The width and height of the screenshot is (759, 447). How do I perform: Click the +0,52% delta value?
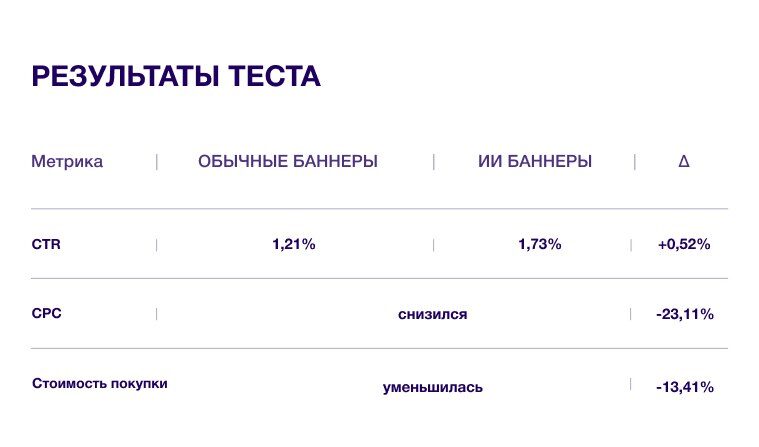click(x=684, y=244)
